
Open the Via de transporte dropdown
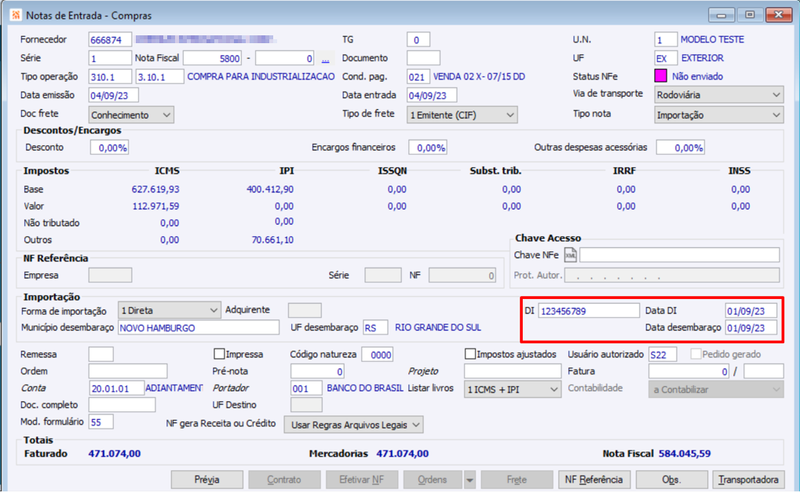tap(718, 95)
